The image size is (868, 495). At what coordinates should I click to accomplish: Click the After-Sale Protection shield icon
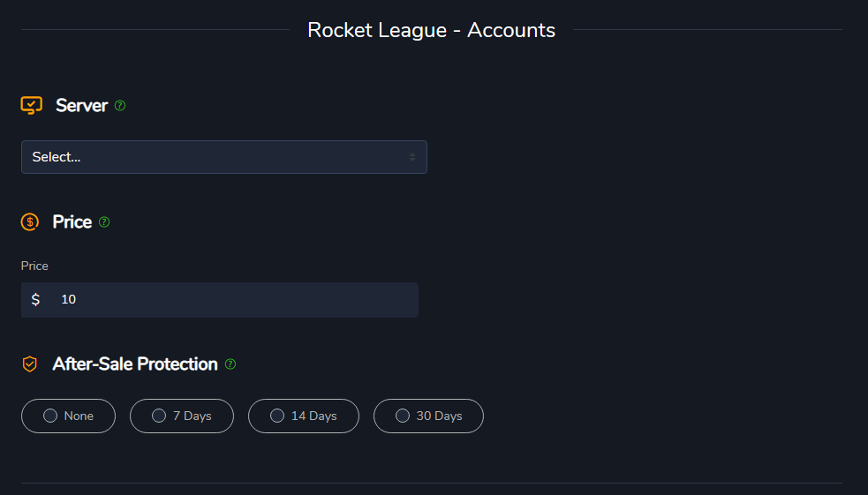point(30,364)
